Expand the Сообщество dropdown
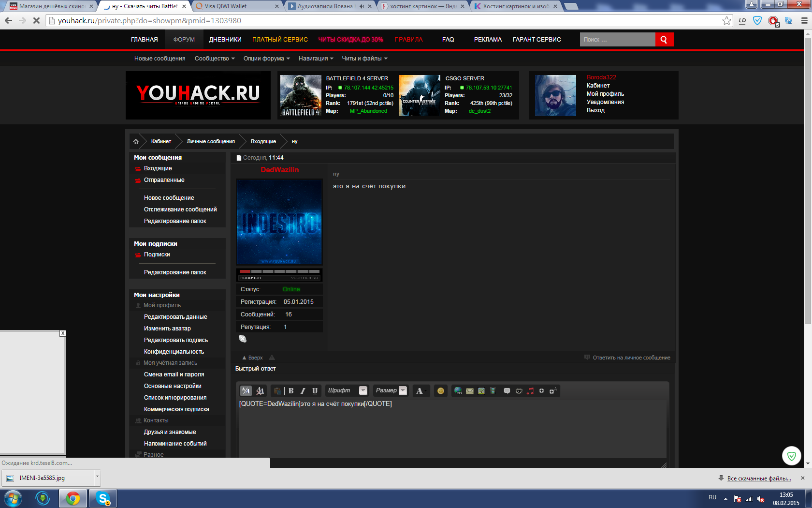This screenshot has width=812, height=508. pos(215,59)
